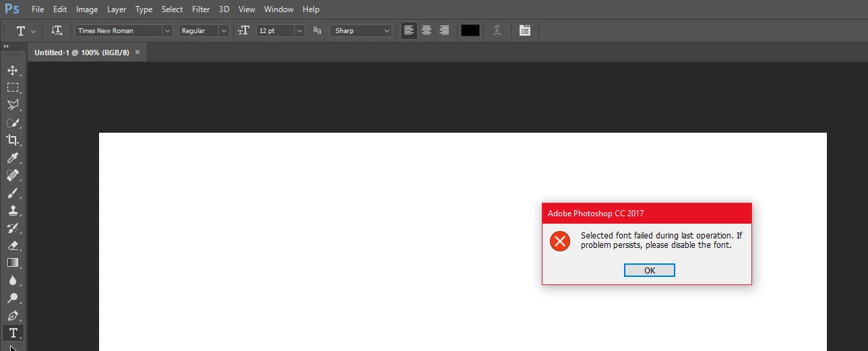
Task: Select the Brush tool
Action: click(x=12, y=193)
